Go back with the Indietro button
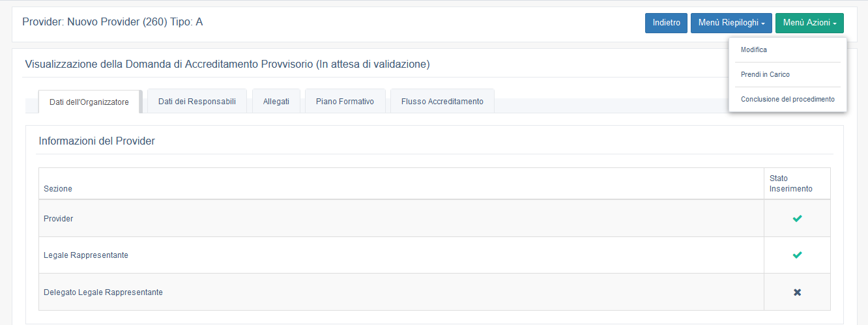 coord(666,23)
